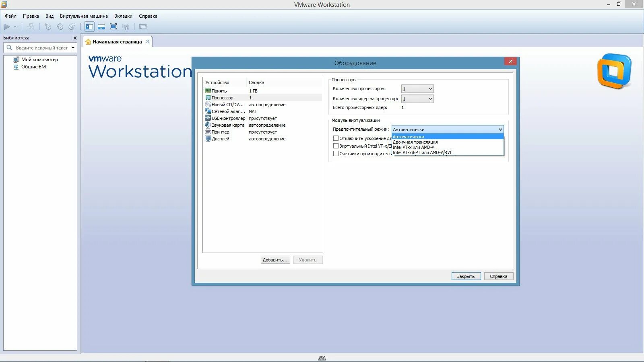
Task: Click 'автоопределение' in the Дисплей row
Action: (267, 139)
